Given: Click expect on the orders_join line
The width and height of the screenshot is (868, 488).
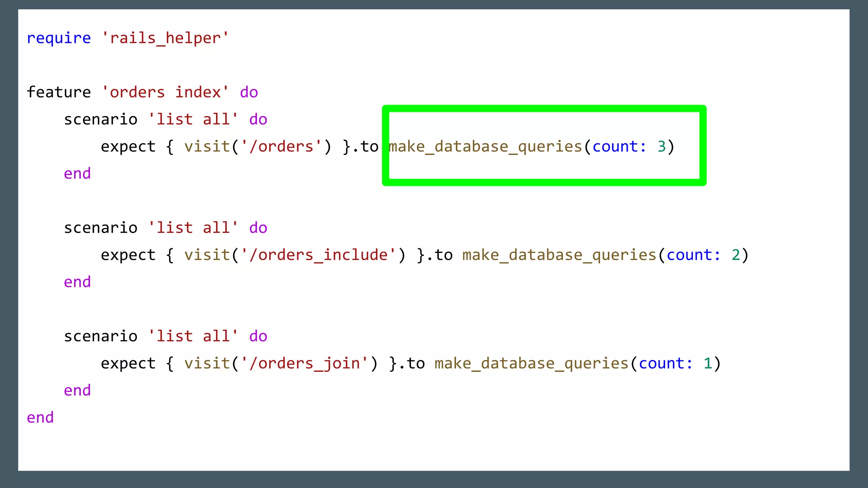Looking at the screenshot, I should [x=128, y=363].
